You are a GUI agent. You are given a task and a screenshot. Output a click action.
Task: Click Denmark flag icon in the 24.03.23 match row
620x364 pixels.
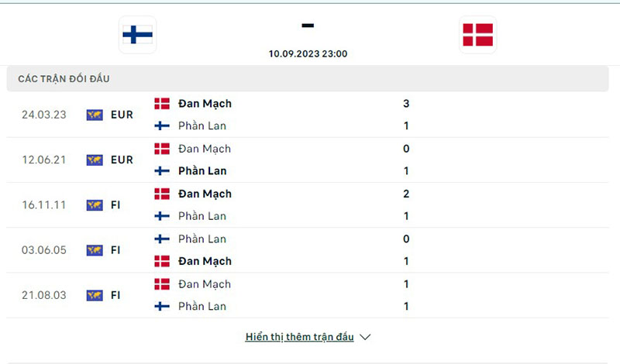click(162, 104)
